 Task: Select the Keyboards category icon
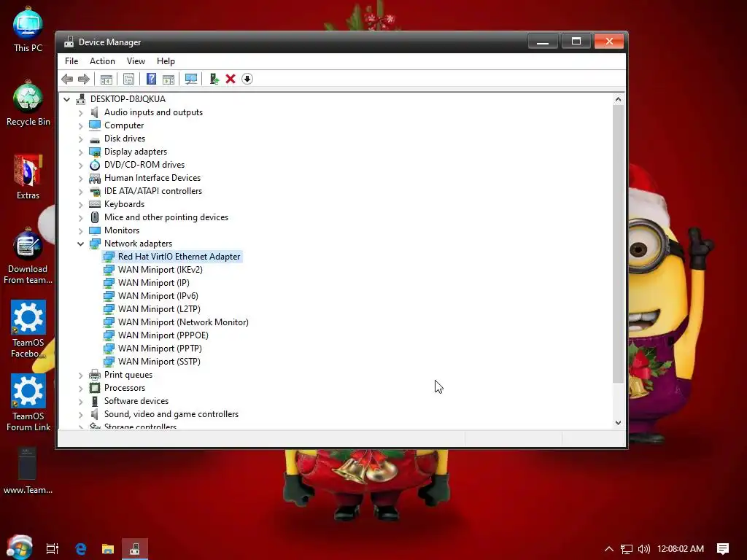click(95, 204)
